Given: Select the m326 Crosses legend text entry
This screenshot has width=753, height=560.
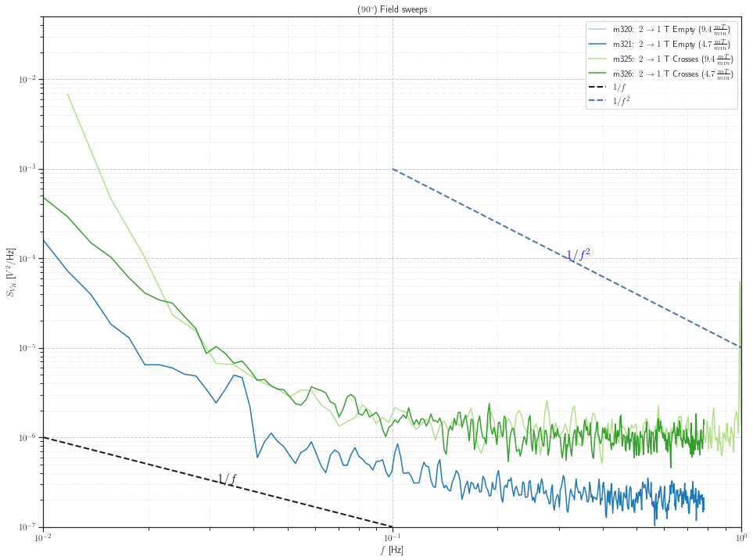Looking at the screenshot, I should click(x=672, y=73).
